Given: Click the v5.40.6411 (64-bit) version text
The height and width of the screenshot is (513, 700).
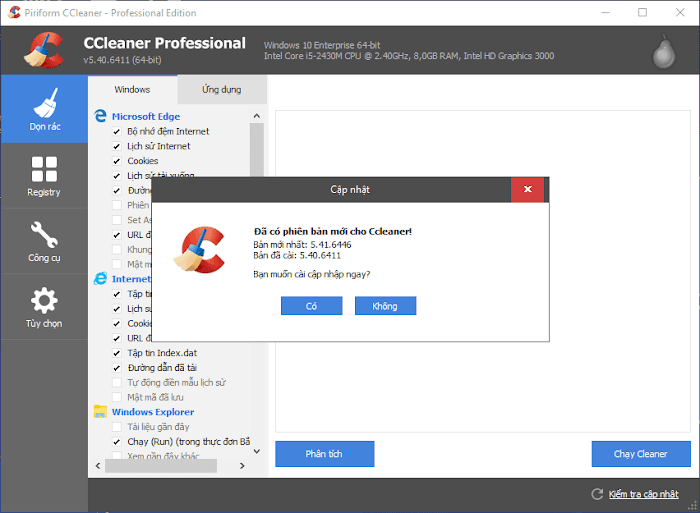Looking at the screenshot, I should (122, 60).
